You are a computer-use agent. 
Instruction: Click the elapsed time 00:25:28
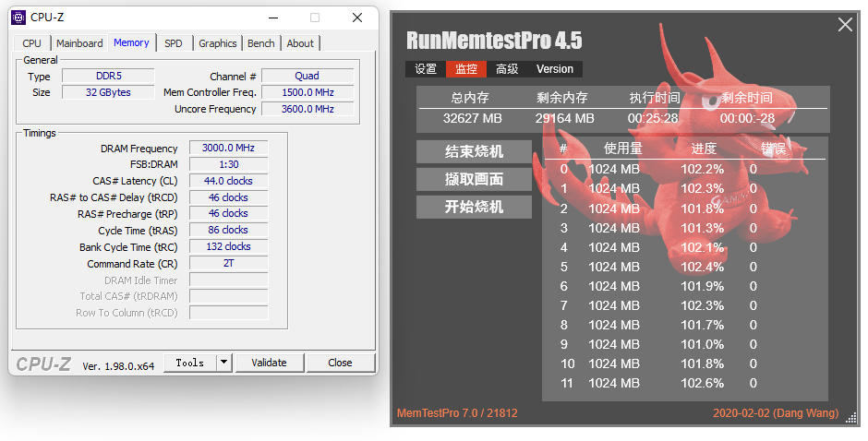tap(653, 118)
